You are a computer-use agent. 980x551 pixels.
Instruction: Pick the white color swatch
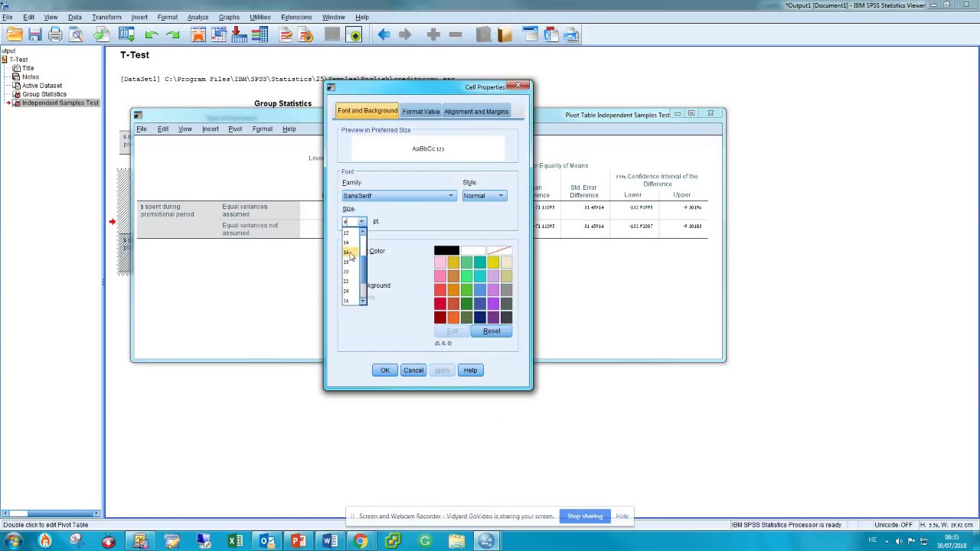tap(473, 250)
